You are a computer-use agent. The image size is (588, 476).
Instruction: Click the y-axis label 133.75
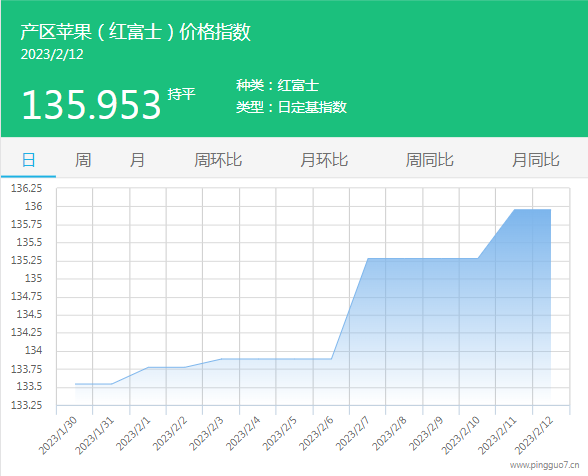pyautogui.click(x=27, y=369)
